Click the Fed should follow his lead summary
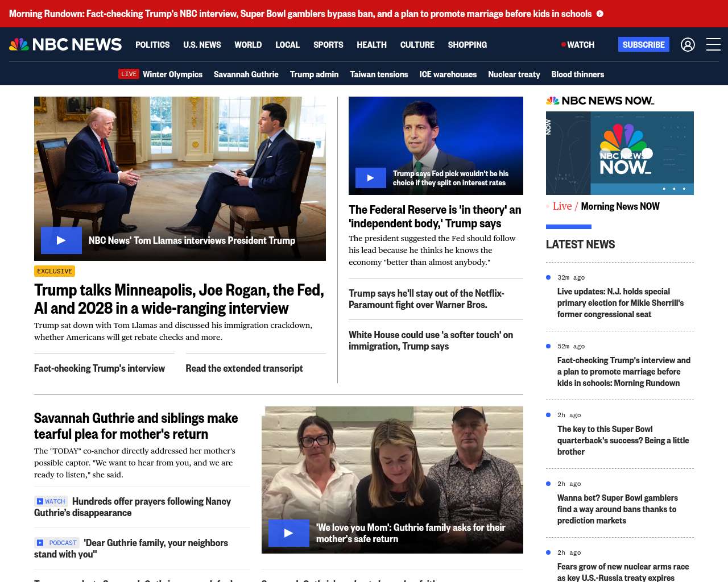 point(432,250)
